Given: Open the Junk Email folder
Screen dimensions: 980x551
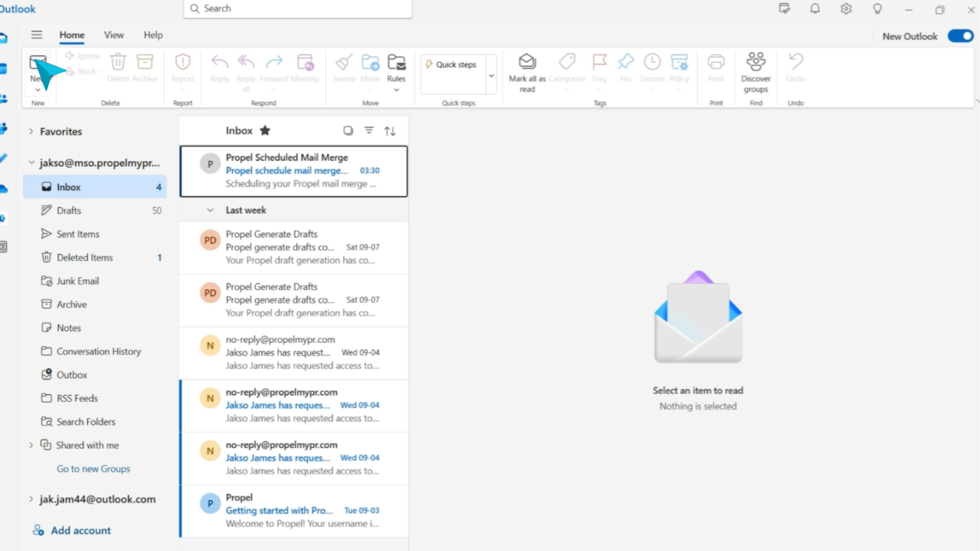Looking at the screenshot, I should pos(95,281).
